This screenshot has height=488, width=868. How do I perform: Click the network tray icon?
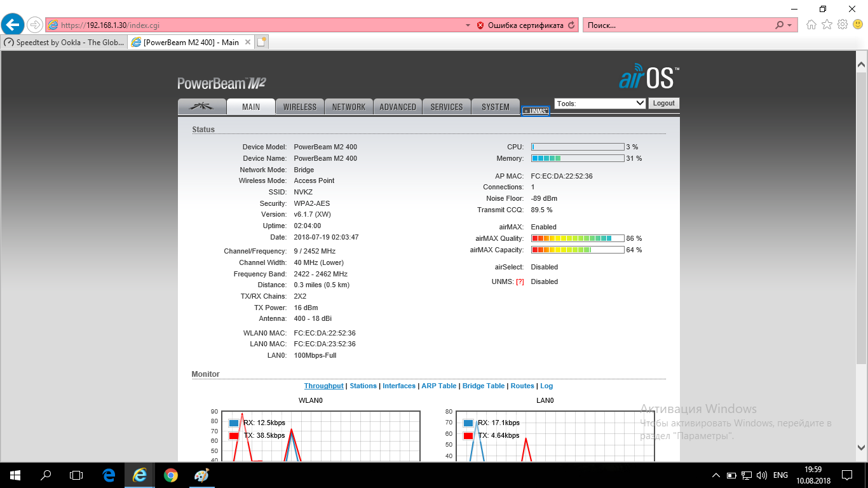point(747,475)
